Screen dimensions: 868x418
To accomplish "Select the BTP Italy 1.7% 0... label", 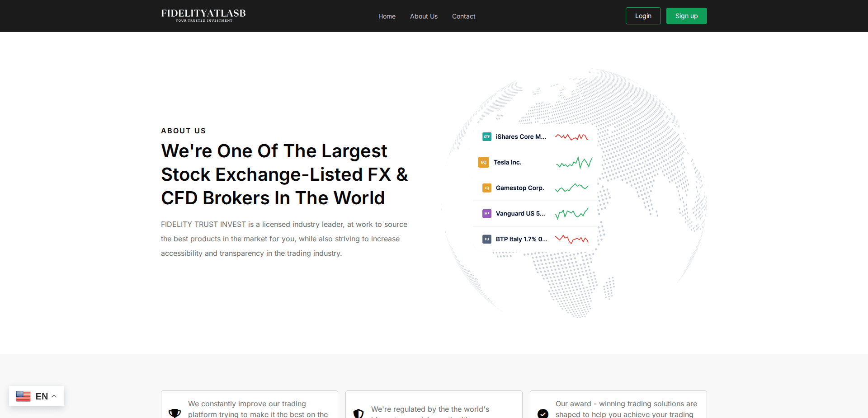I will pos(521,239).
